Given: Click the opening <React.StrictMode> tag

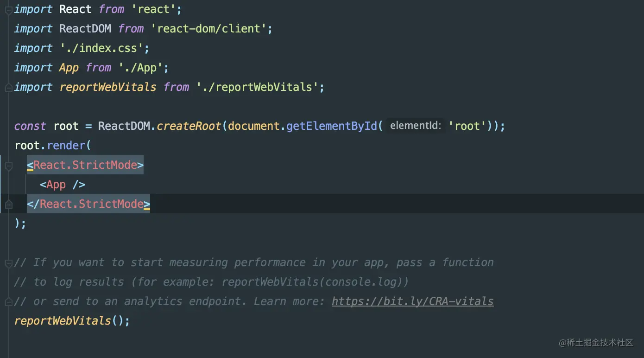Looking at the screenshot, I should (x=85, y=165).
